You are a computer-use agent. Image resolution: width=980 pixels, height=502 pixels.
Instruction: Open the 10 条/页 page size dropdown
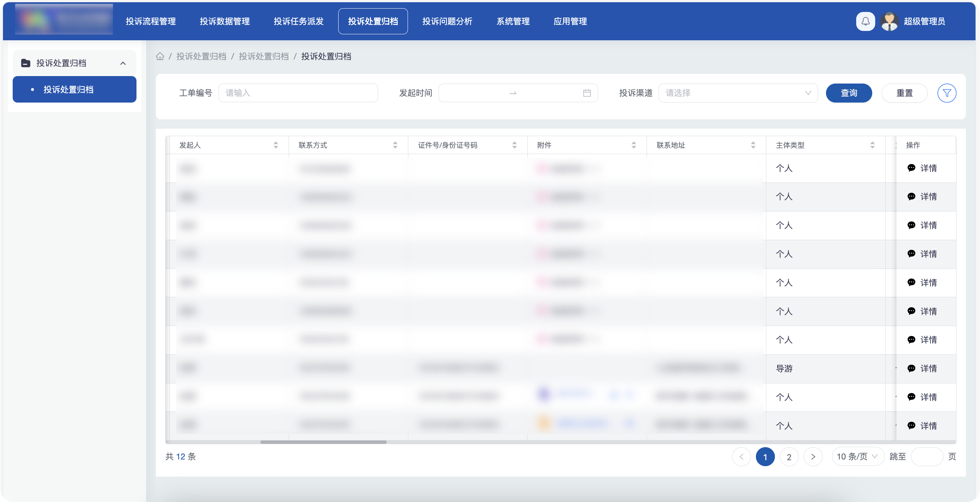(x=858, y=456)
